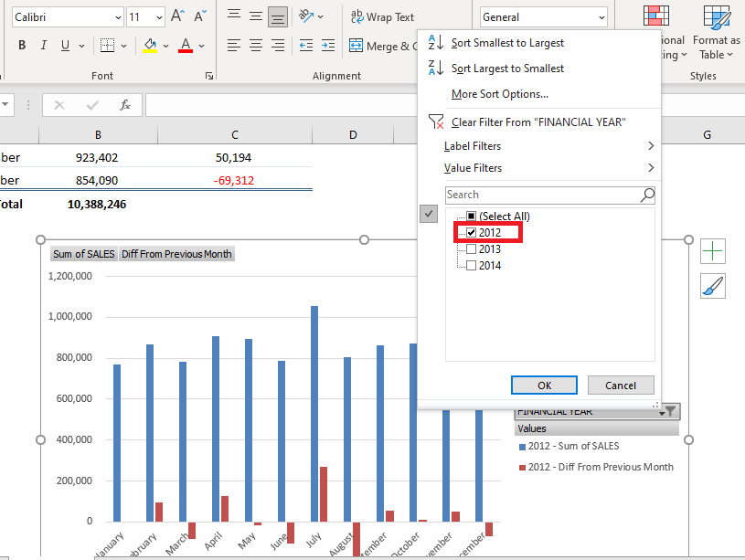Image resolution: width=745 pixels, height=560 pixels.
Task: Open the General number format dropdown
Action: 601,17
